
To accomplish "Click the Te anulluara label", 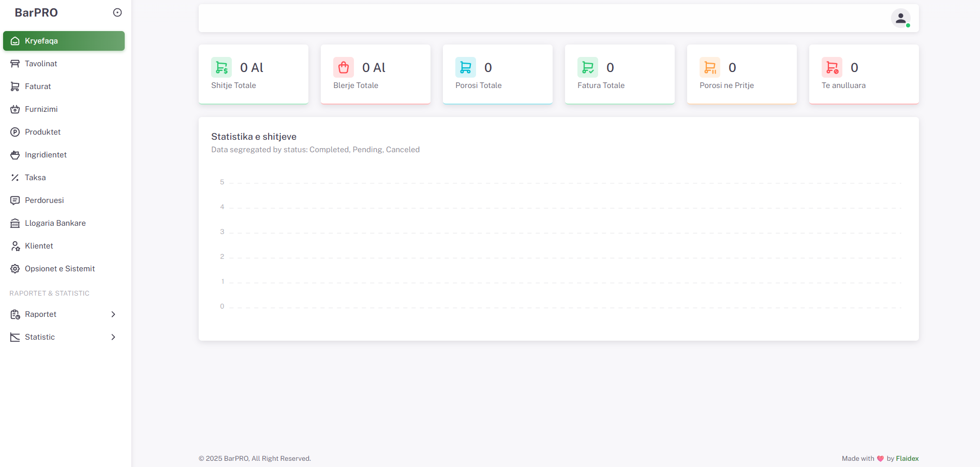I will click(x=843, y=85).
